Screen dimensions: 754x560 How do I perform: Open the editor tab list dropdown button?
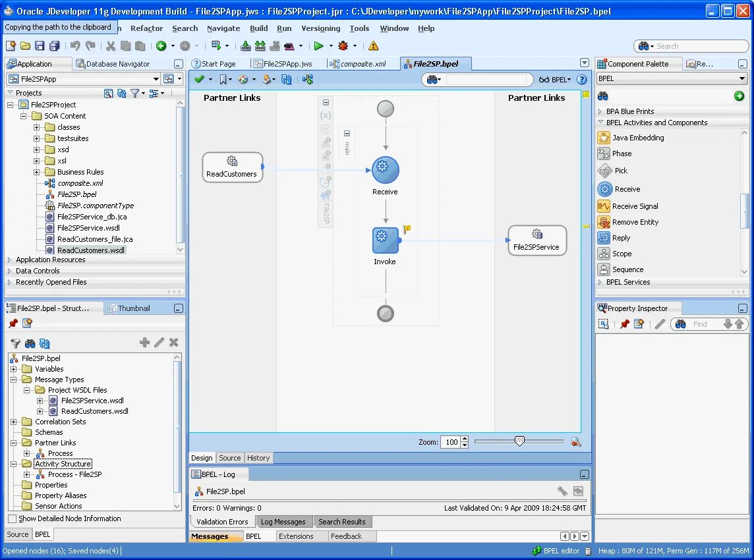(584, 63)
